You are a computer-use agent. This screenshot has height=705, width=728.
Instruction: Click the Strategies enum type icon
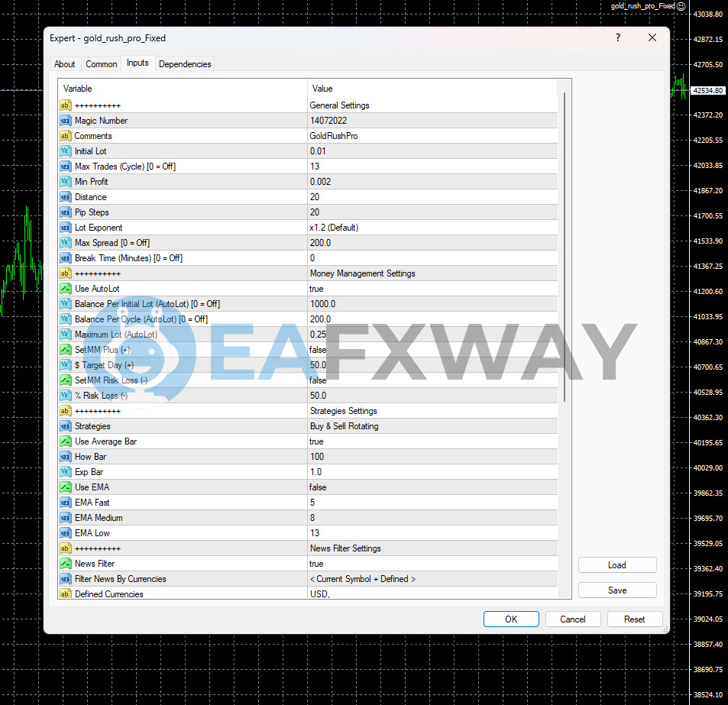[x=66, y=426]
